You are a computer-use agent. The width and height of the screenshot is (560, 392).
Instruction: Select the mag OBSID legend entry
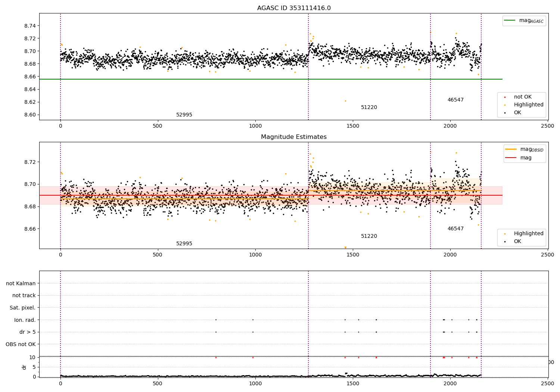pyautogui.click(x=524, y=149)
